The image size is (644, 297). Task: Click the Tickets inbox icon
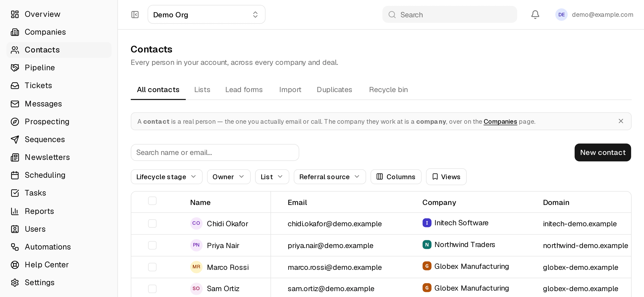(x=15, y=86)
